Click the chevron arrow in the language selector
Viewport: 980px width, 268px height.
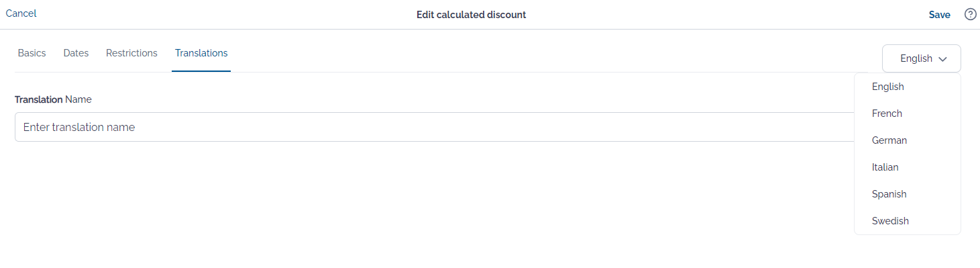click(943, 59)
